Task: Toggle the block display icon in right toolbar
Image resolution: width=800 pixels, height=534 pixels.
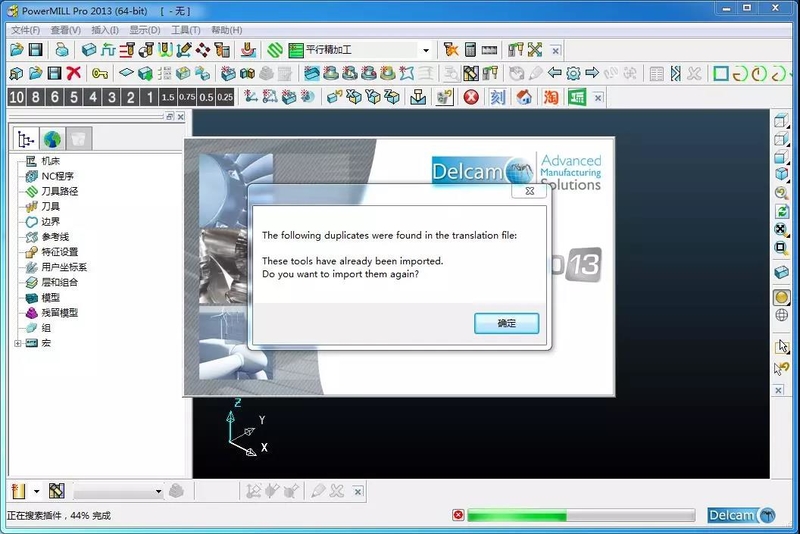Action: (781, 272)
